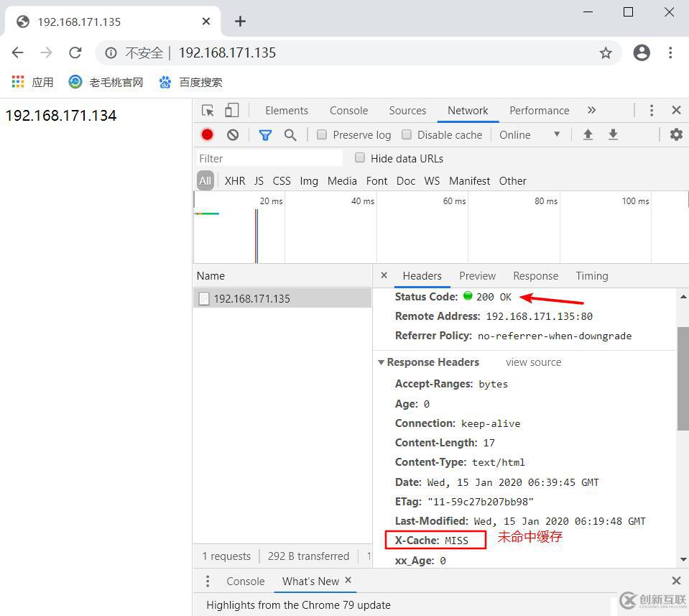Open the Preview details tab
Screen dimensions: 689x616
pyautogui.click(x=477, y=276)
